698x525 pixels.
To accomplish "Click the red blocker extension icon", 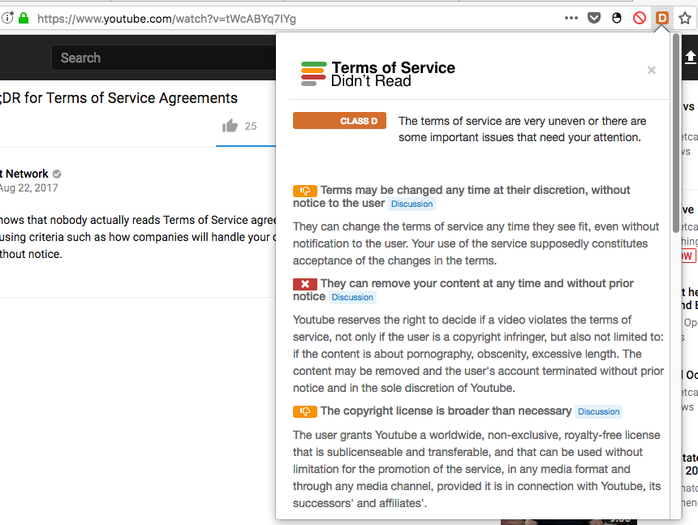I will (639, 18).
